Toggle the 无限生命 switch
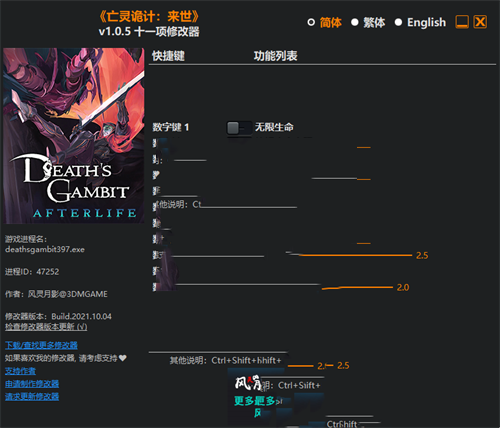Viewport: 500px width, 428px height. tap(239, 127)
